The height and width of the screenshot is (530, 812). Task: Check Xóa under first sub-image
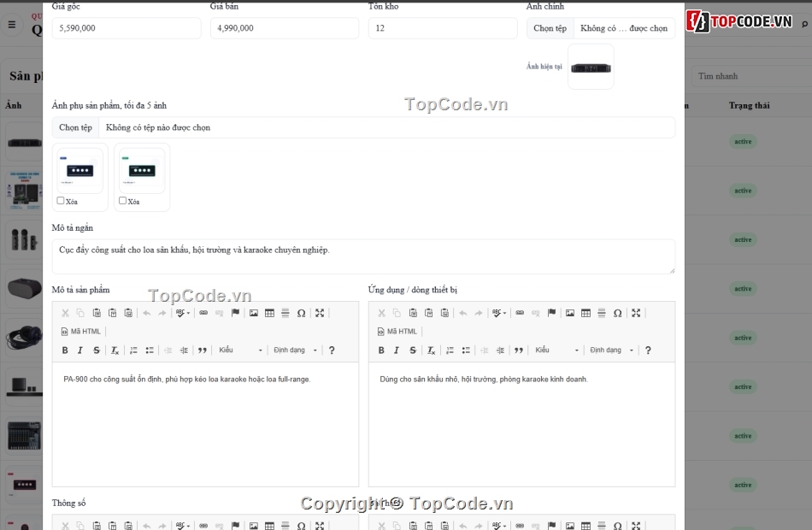(61, 201)
